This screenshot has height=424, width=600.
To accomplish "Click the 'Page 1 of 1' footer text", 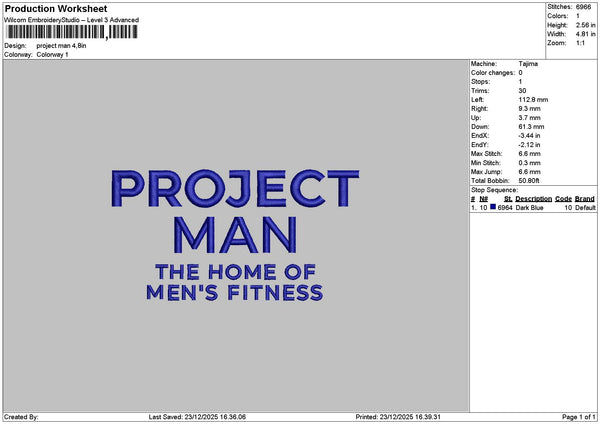I will pos(579,417).
